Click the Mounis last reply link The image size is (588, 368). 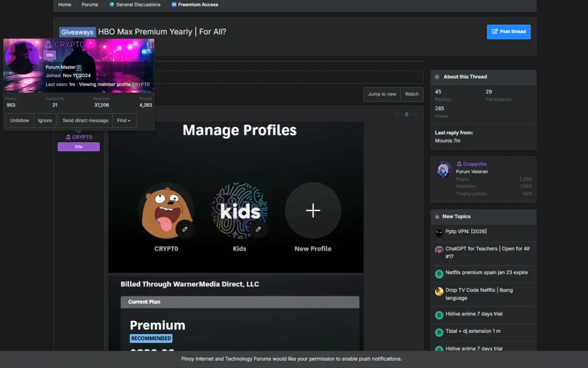point(443,140)
